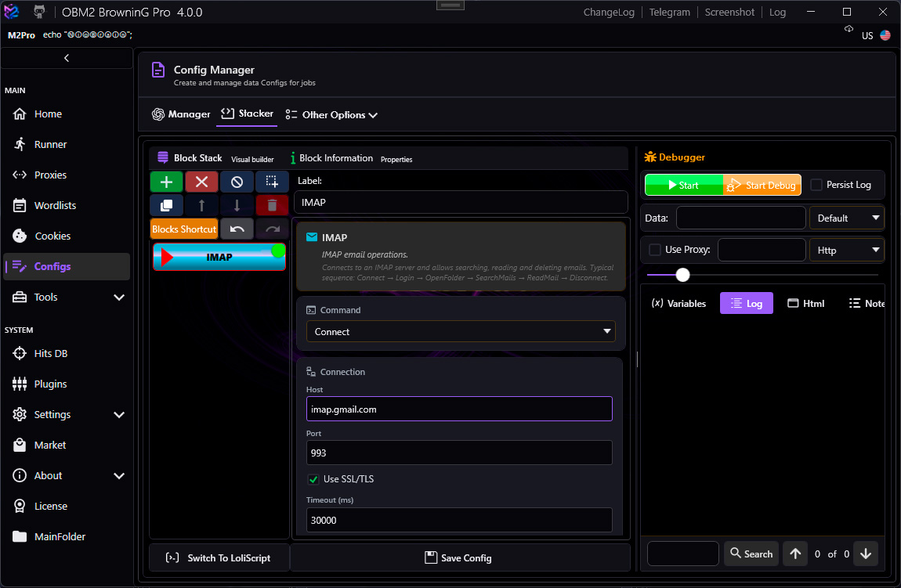Enable the Persist Log checkbox
Viewport: 901px width, 588px height.
point(816,185)
